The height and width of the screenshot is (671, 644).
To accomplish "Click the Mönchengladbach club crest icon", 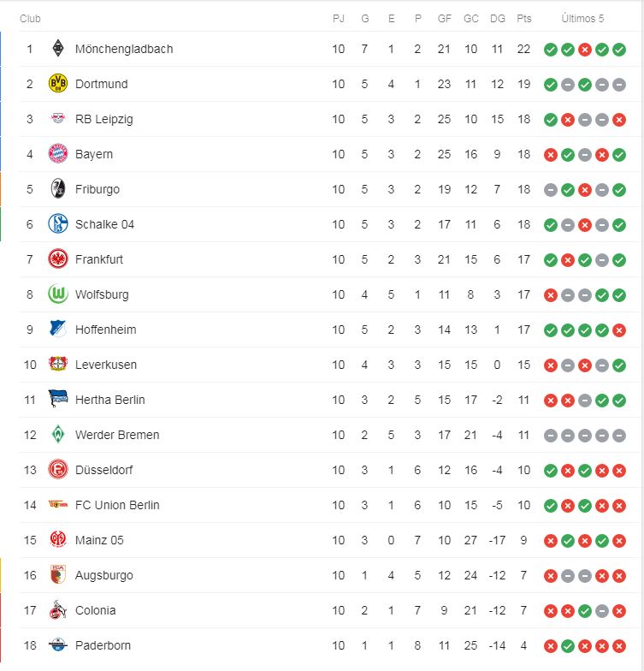I will (x=57, y=49).
